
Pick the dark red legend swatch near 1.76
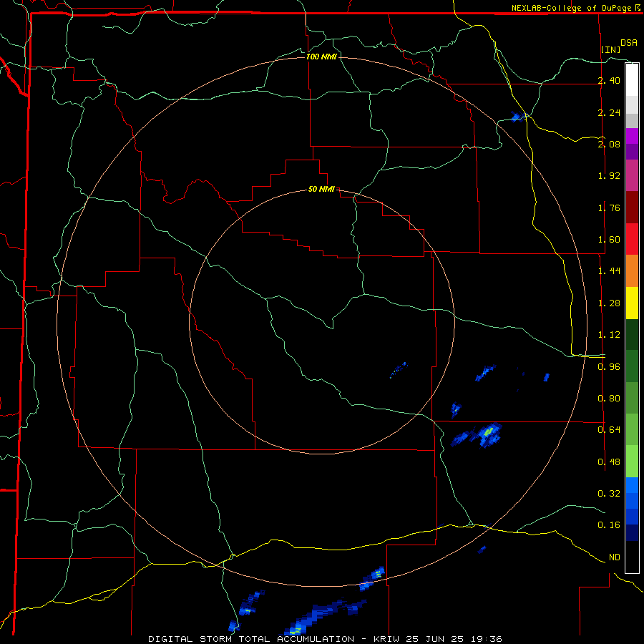point(632,208)
